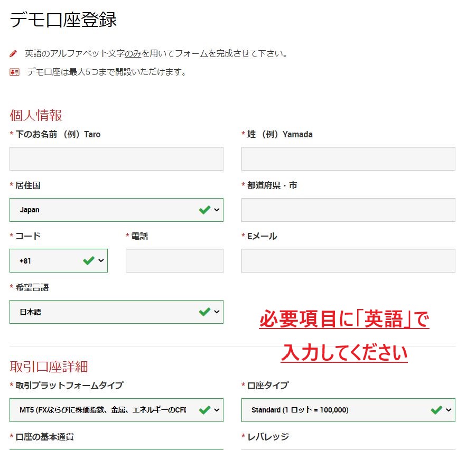Open the 取引プラットフォームタイプ dropdown arrow
476x450 pixels.
(x=217, y=410)
